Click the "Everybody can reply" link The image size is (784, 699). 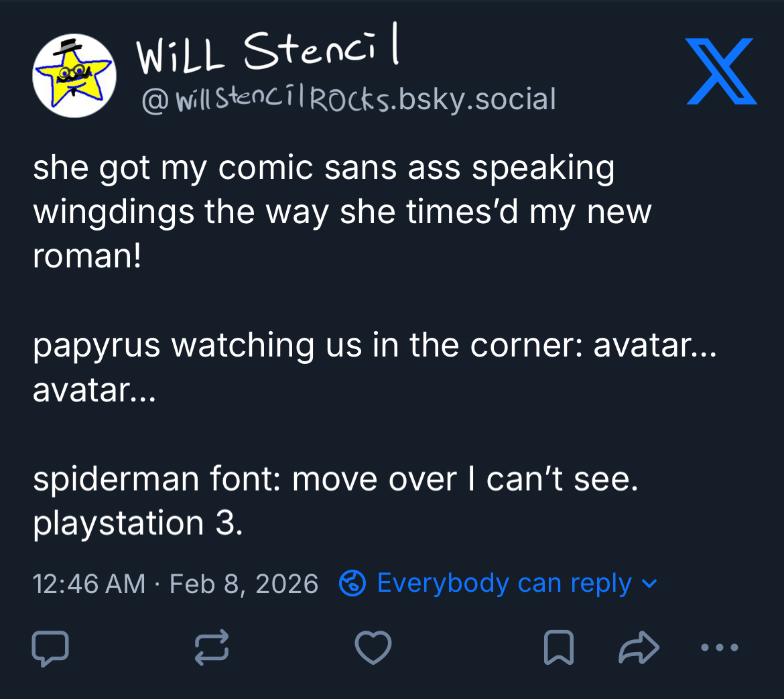click(504, 583)
